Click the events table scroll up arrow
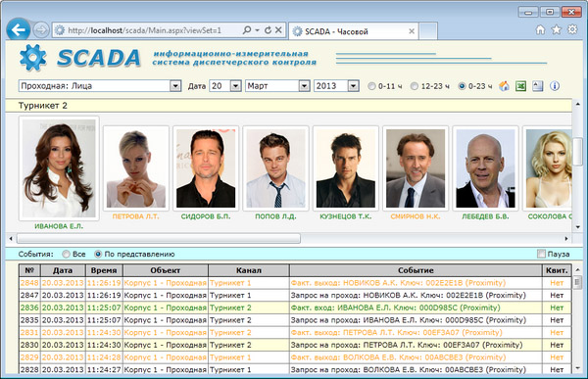This screenshot has width=588, height=379. pyautogui.click(x=577, y=269)
